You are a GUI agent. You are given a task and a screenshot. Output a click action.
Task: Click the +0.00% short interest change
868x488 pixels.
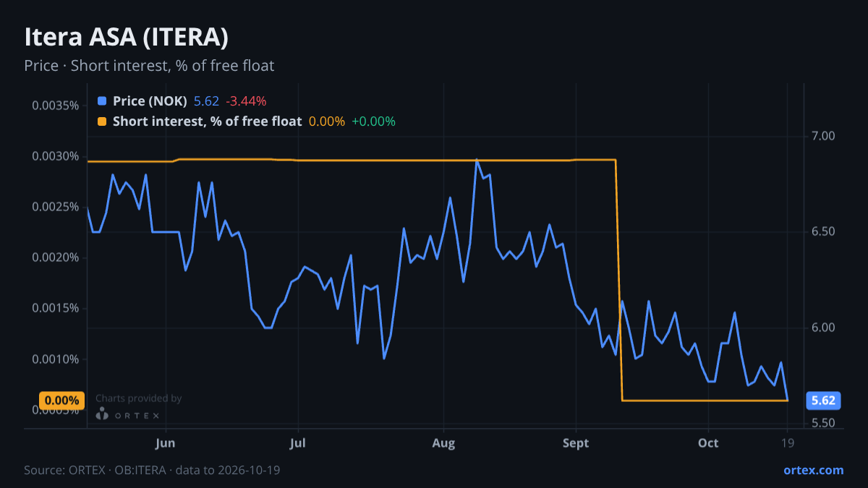point(373,121)
